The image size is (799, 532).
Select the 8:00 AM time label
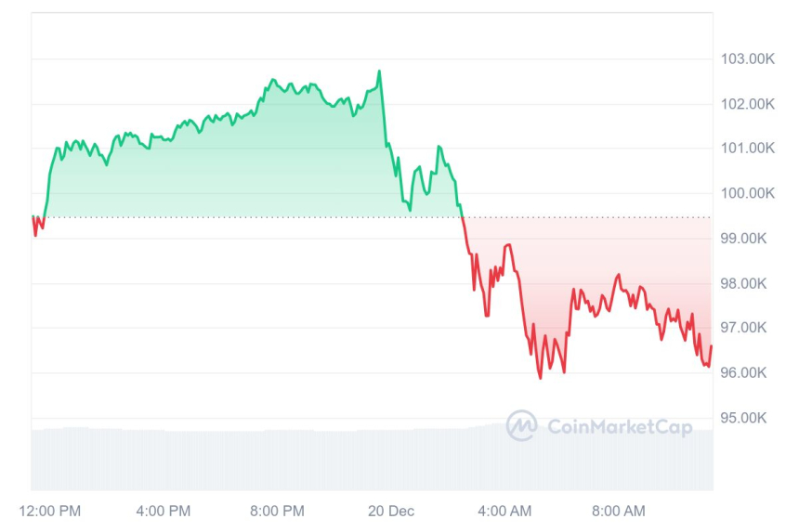pos(618,511)
